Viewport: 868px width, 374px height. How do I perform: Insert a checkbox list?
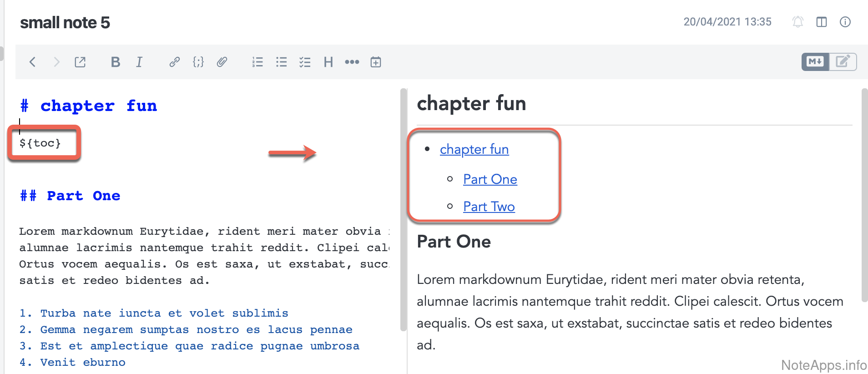(305, 62)
